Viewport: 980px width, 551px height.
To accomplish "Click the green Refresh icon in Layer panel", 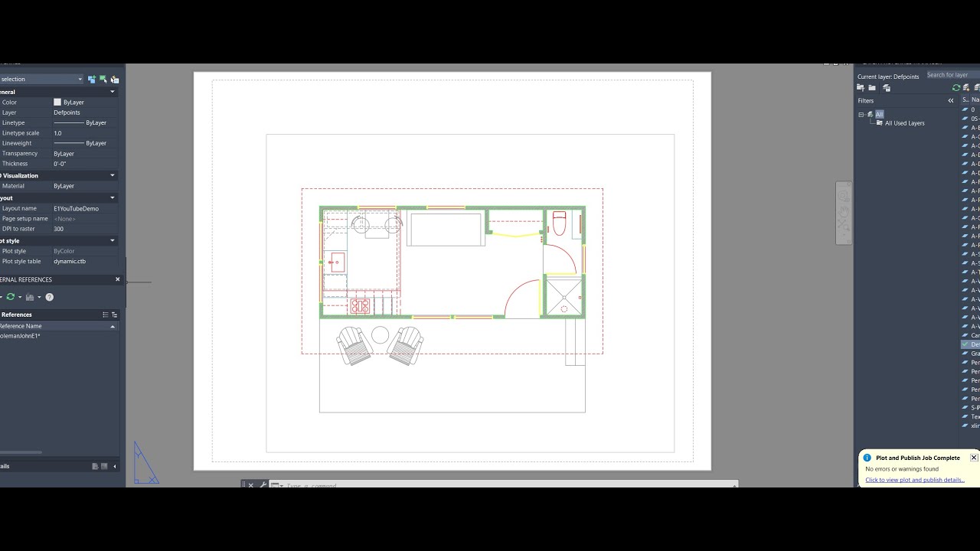I will pos(956,88).
